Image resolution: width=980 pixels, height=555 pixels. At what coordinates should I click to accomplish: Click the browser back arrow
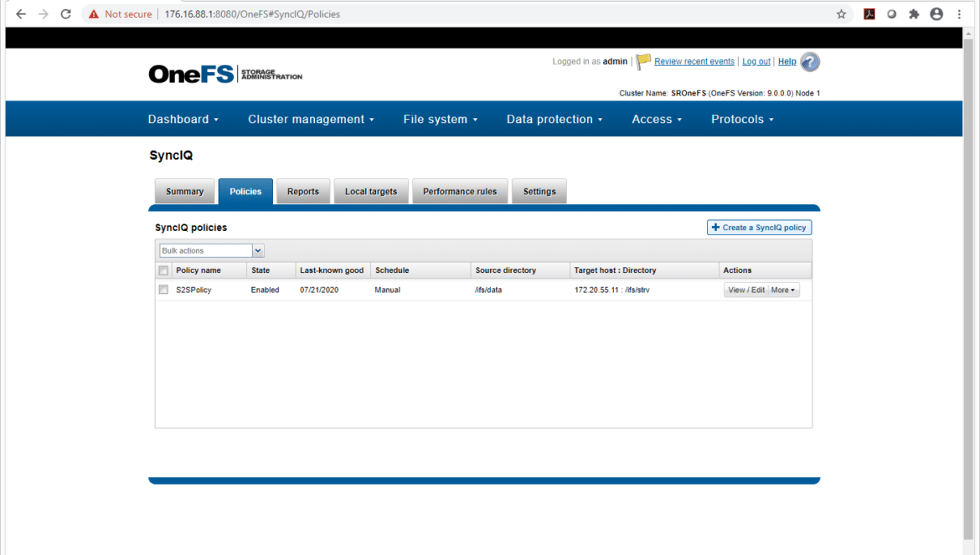pos(21,13)
